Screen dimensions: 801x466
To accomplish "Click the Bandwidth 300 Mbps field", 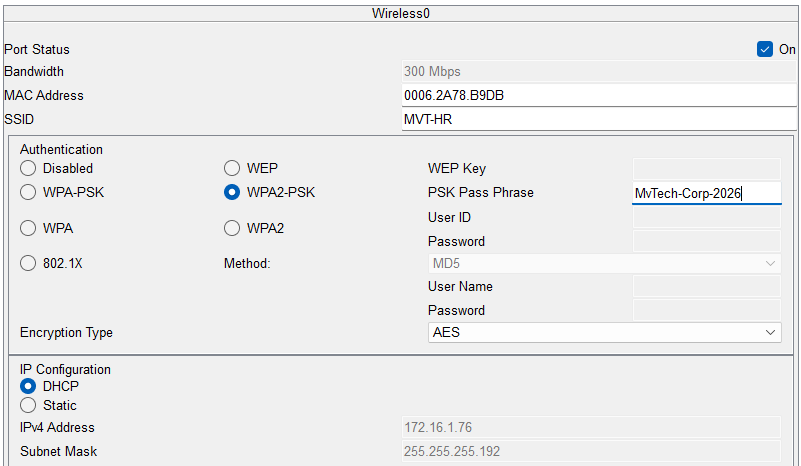I will click(x=599, y=72).
